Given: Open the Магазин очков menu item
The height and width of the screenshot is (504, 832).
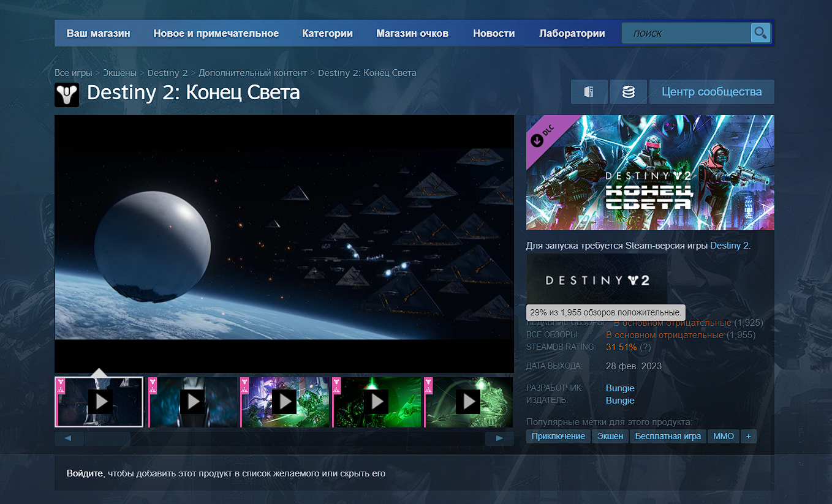Looking at the screenshot, I should (x=412, y=34).
